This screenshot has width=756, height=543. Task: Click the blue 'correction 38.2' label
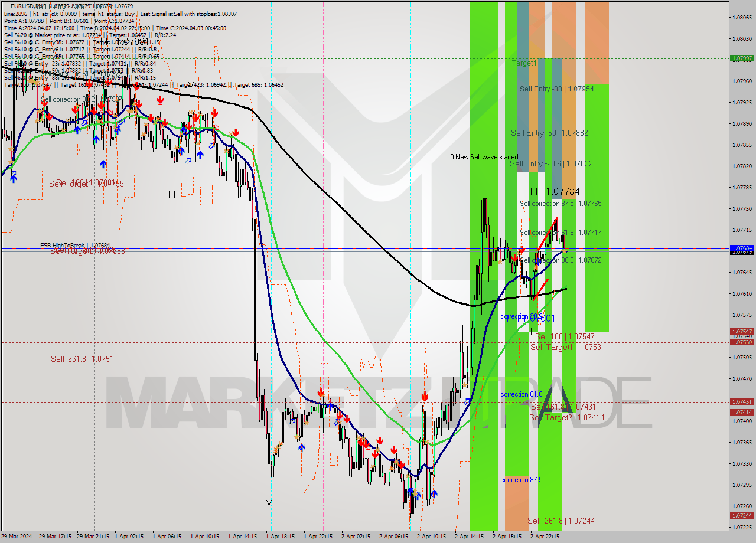coord(522,317)
